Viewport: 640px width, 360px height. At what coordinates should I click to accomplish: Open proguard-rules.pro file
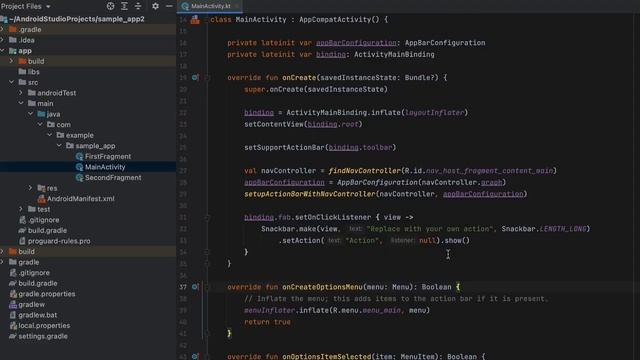pos(59,241)
